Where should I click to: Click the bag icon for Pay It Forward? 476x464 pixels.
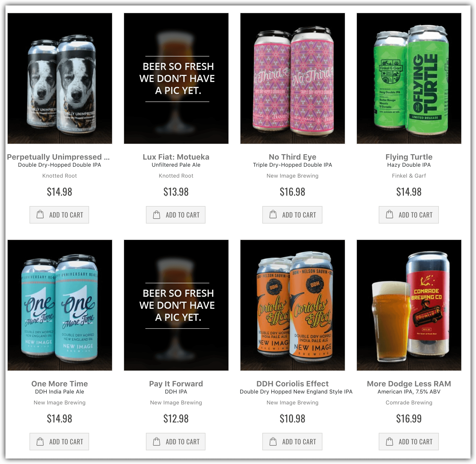click(157, 441)
